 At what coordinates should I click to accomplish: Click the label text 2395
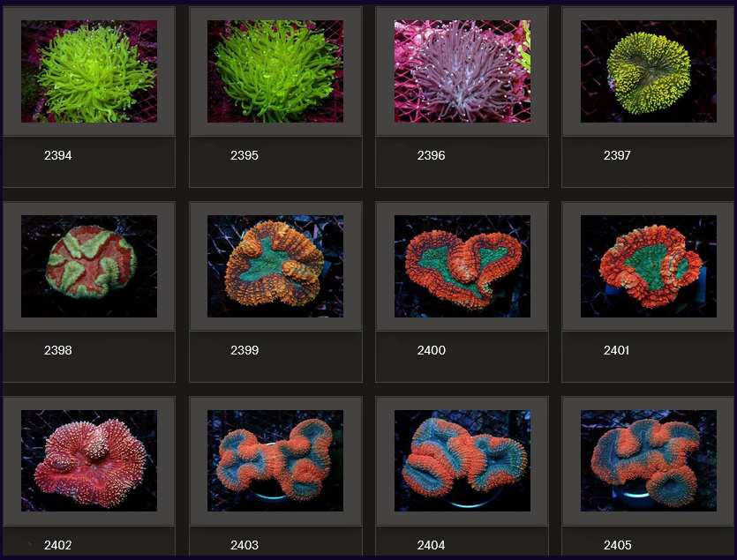click(244, 155)
